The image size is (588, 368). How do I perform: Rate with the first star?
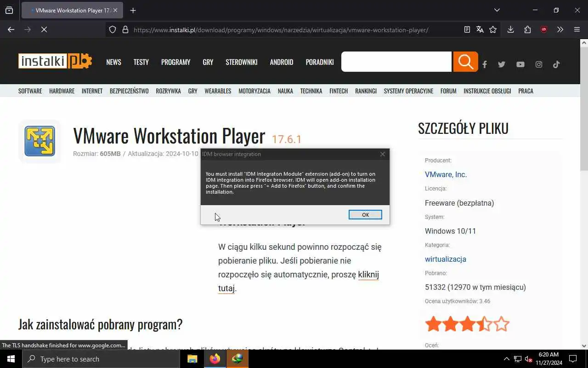[433, 324]
